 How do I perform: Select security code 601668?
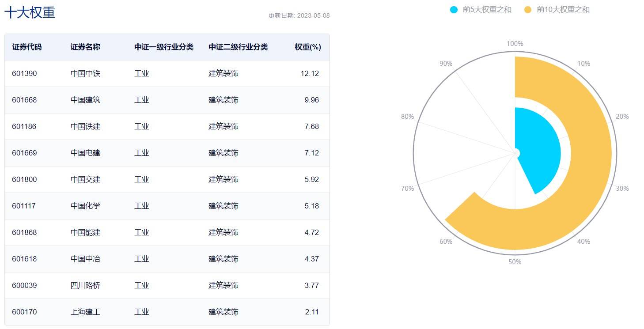click(x=24, y=100)
